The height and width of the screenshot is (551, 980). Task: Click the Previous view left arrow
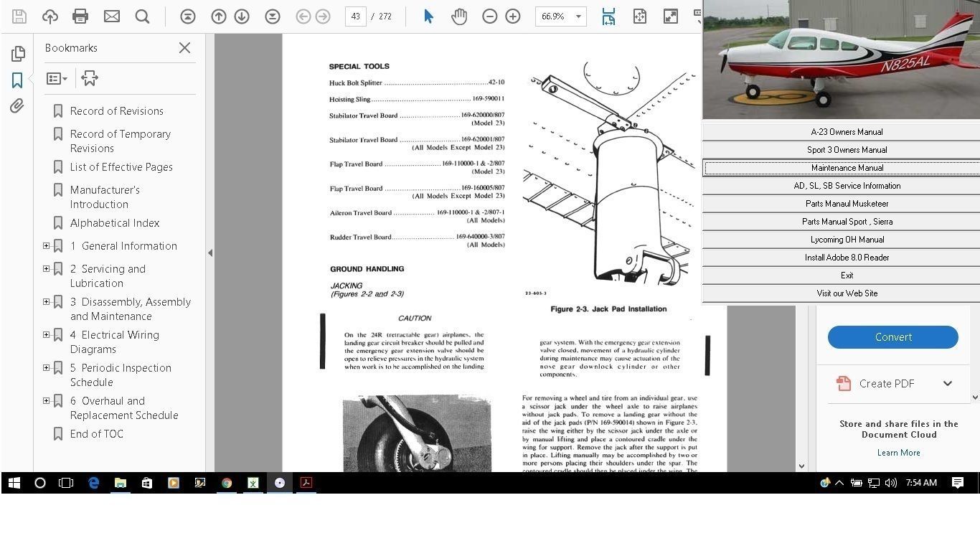click(x=303, y=16)
